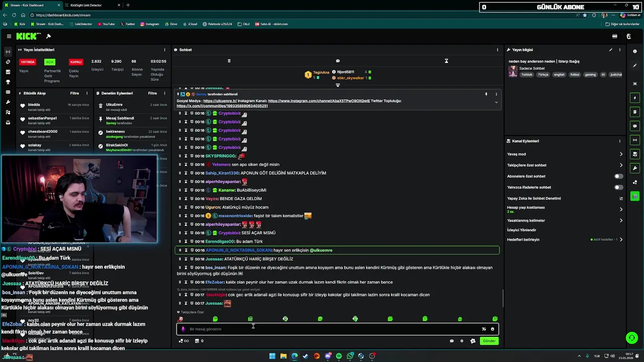
Task: Click the chat bubble icon at the top of chat
Action: 338,61
